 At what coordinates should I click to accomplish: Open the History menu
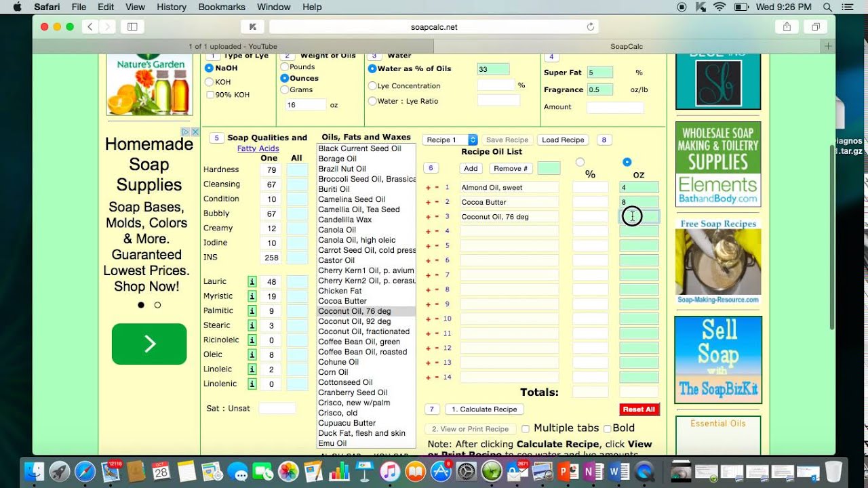172,7
